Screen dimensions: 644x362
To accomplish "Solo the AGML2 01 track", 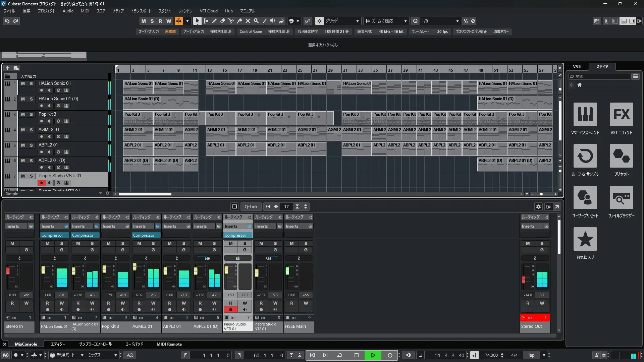I will 31,130.
